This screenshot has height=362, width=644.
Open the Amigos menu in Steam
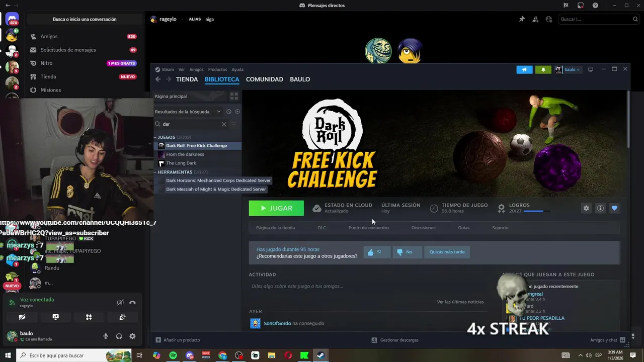(x=196, y=70)
